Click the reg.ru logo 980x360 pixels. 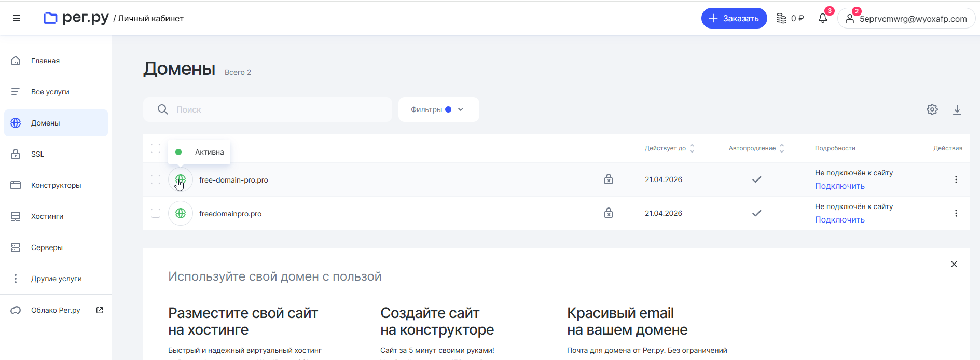76,18
